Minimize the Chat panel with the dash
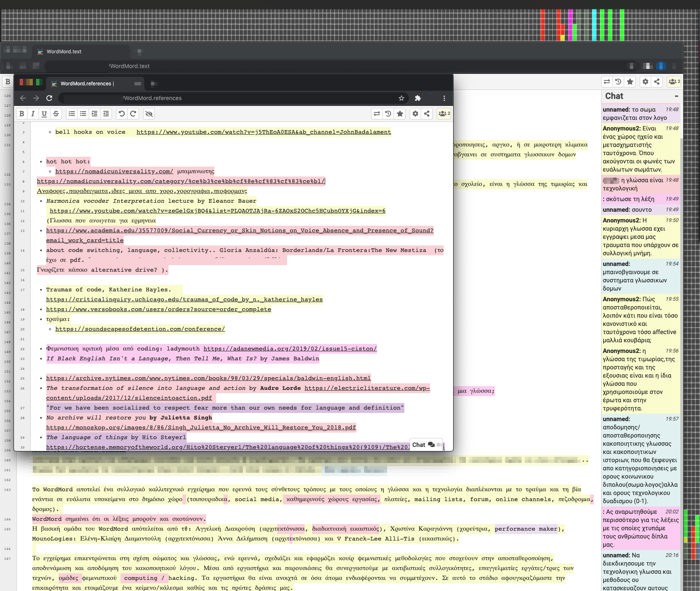This screenshot has height=591, width=700. [676, 96]
